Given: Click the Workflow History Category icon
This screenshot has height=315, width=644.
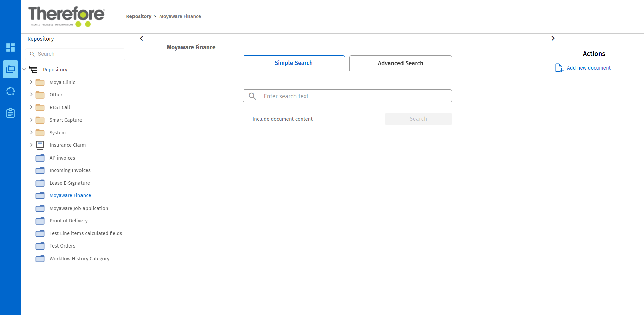Looking at the screenshot, I should 40,259.
